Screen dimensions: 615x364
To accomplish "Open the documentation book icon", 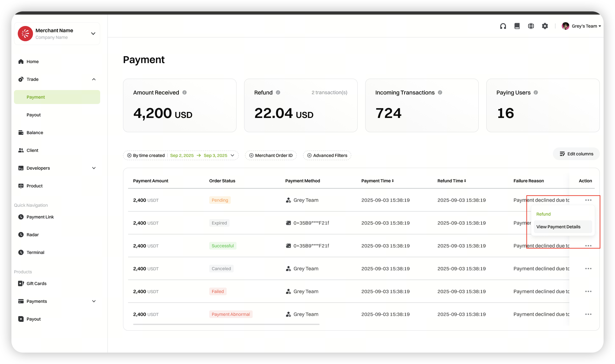I will tap(517, 26).
